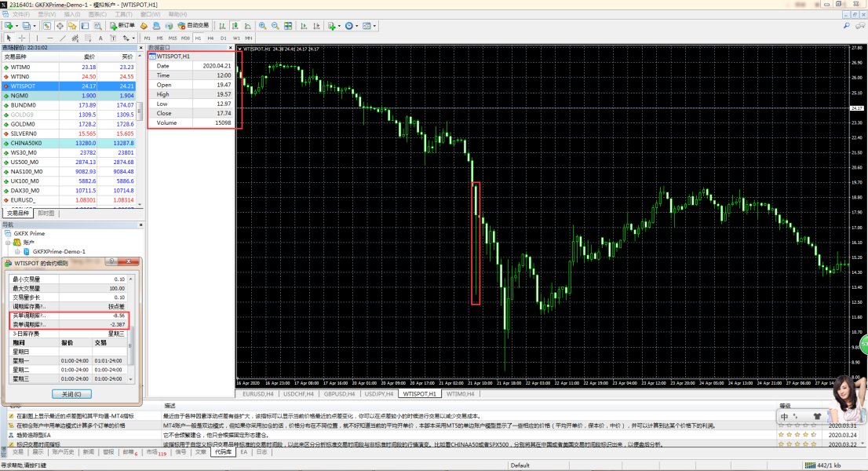Viewport: 868px width, 471px height.
Task: Click help question button in WTISPOT dialog
Action: (x=111, y=261)
